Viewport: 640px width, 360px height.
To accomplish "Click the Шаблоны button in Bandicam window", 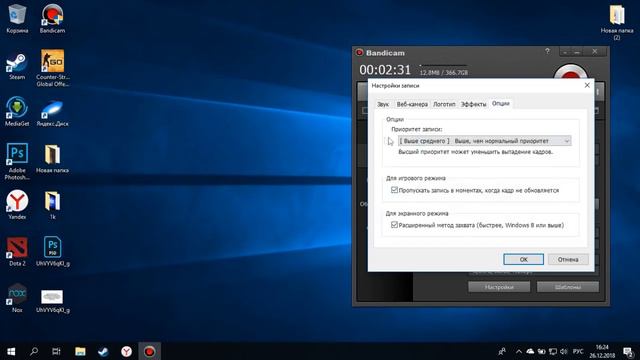I will point(568,287).
